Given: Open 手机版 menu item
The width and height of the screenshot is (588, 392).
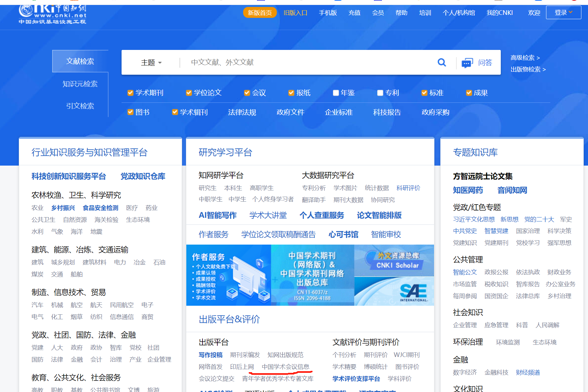Looking at the screenshot, I should (x=328, y=13).
